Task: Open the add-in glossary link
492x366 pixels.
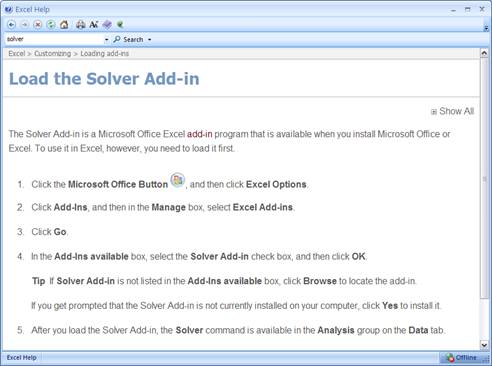Action: pyautogui.click(x=199, y=134)
